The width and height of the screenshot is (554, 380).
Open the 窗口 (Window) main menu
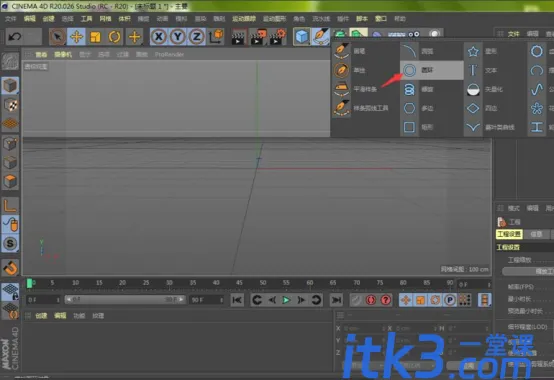(x=381, y=19)
